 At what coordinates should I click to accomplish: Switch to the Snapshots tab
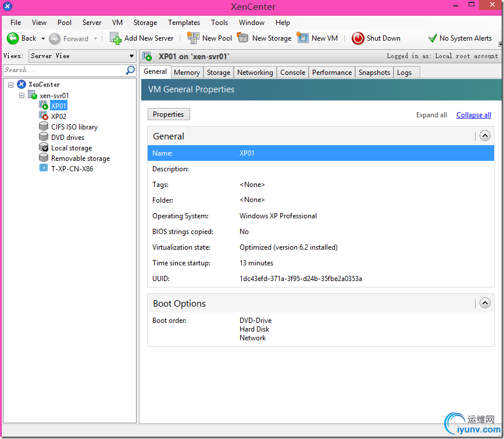click(374, 72)
